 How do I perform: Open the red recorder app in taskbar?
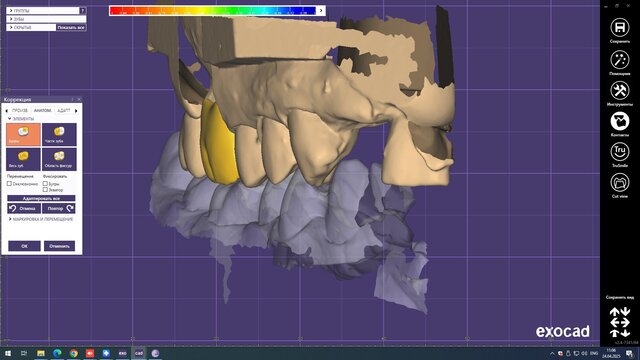90,353
